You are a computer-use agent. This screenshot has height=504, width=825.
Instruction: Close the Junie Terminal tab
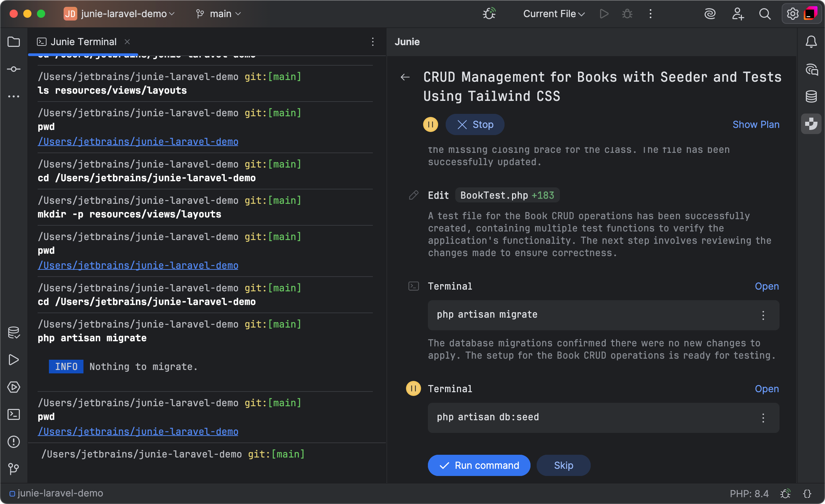pos(127,42)
